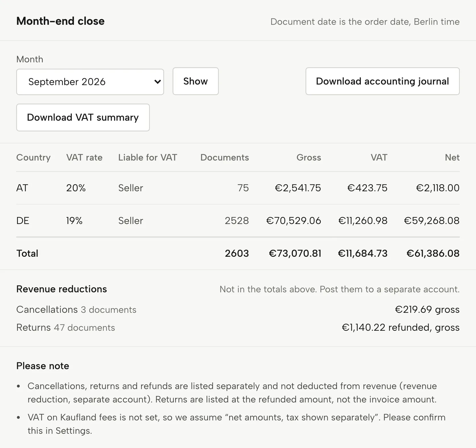The height and width of the screenshot is (448, 476).
Task: Click the document date Berlin time note
Action: point(365,22)
